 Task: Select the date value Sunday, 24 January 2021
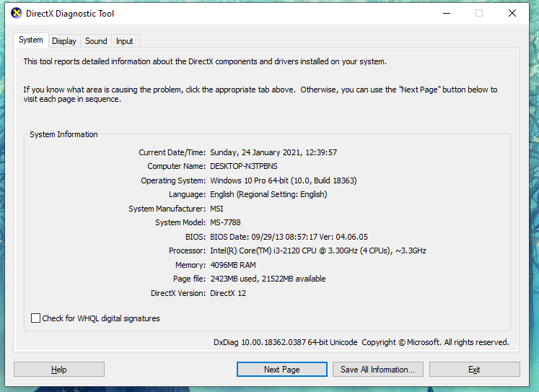coord(273,152)
